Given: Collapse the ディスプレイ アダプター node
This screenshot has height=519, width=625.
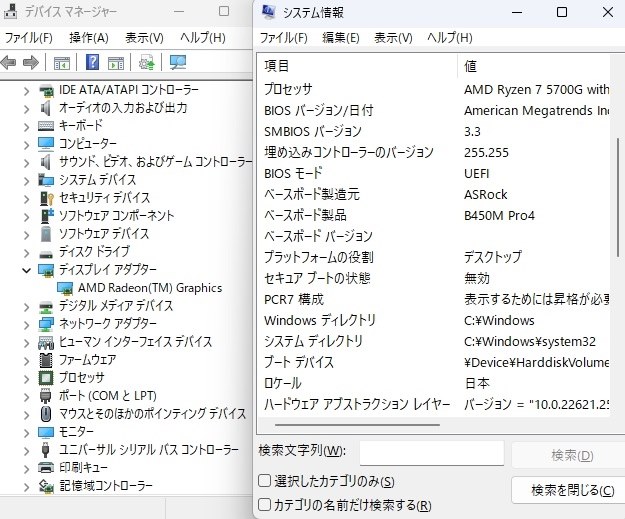Looking at the screenshot, I should point(26,271).
